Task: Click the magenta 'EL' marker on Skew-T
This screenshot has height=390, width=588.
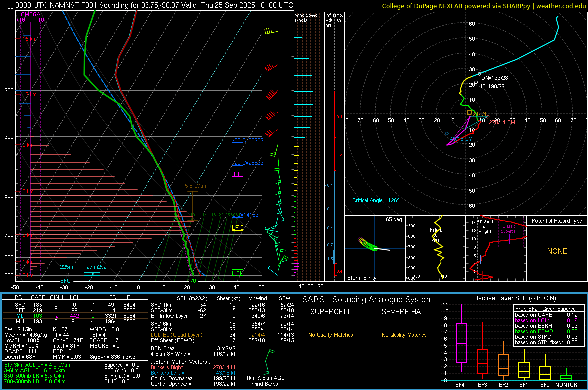Action: tap(237, 174)
